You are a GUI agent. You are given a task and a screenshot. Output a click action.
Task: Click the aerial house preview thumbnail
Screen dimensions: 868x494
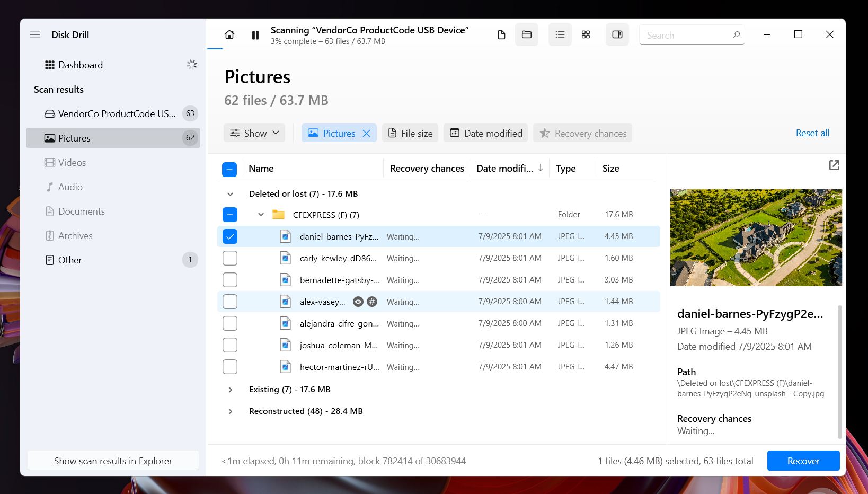pos(756,237)
